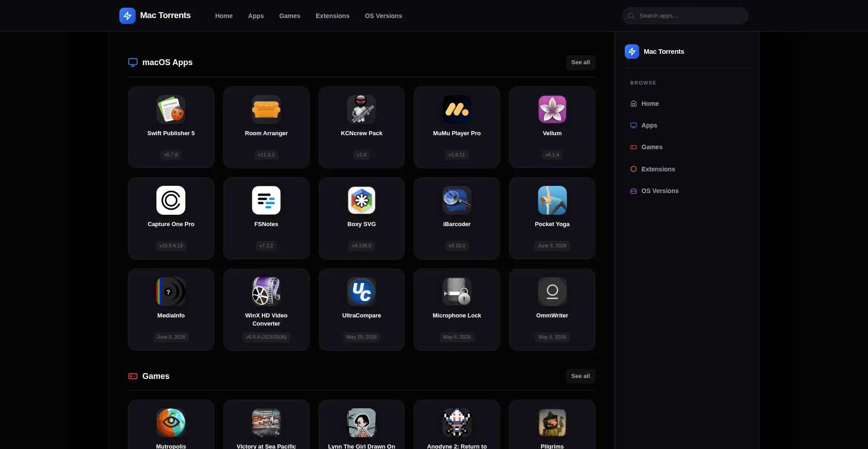This screenshot has height=449, width=868.
Task: Click the v3.18.0 version badge
Action: click(457, 246)
